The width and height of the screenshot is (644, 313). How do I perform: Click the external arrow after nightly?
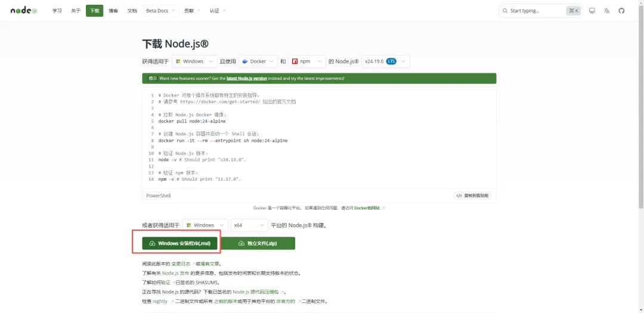coord(172,301)
